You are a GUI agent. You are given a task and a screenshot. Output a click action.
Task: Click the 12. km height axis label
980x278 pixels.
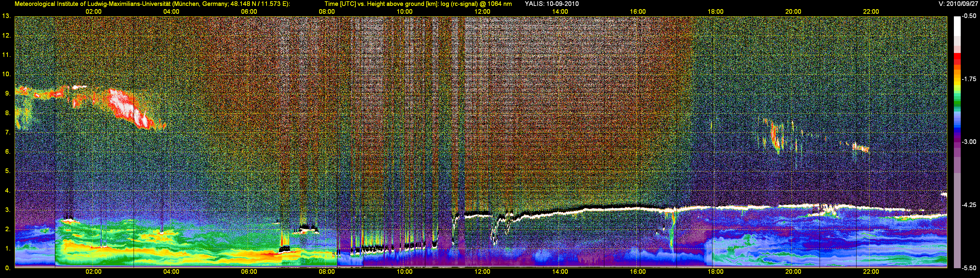(6, 35)
